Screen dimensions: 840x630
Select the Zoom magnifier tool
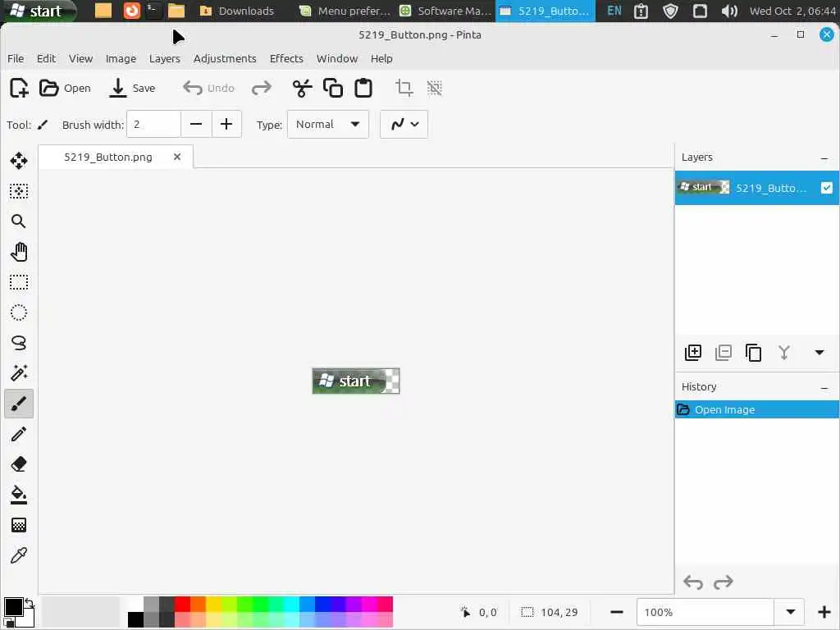(19, 221)
